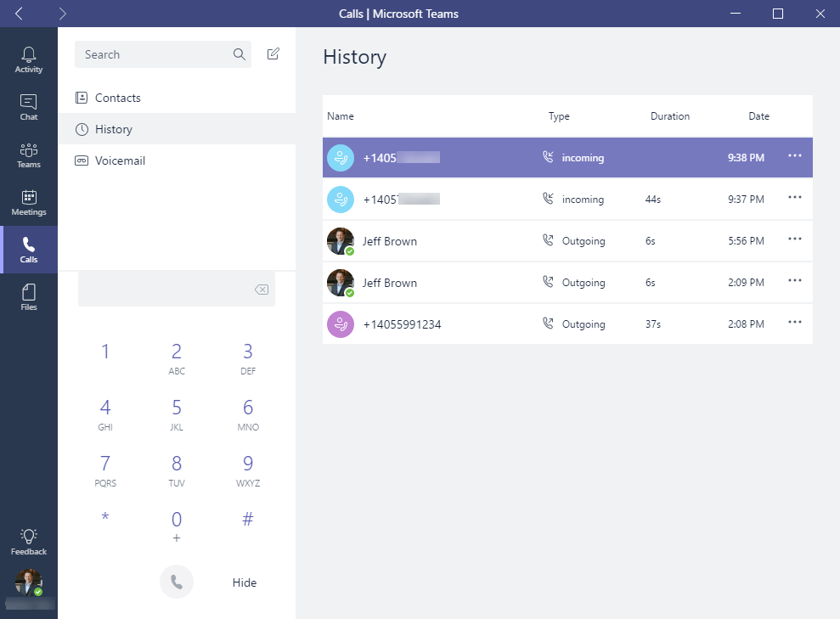Click Jeff Brown avatar in 2:09 PM row
This screenshot has width=840, height=619.
(x=341, y=283)
